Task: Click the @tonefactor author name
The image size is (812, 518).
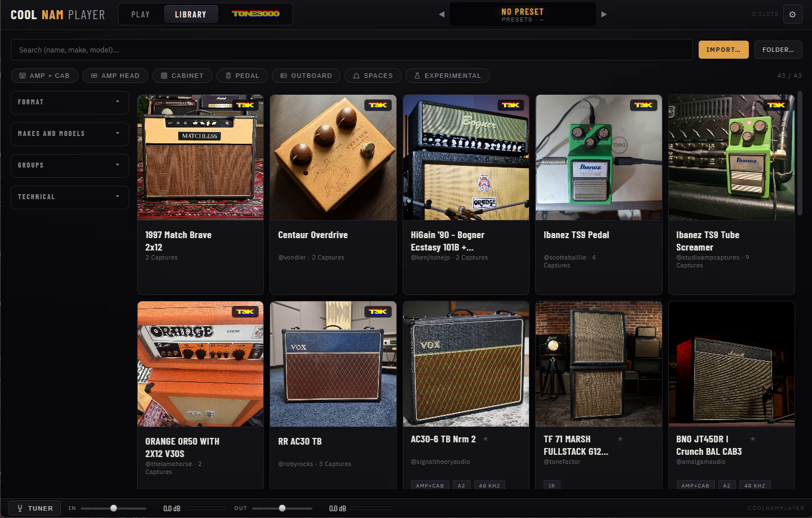Action: [x=562, y=462]
